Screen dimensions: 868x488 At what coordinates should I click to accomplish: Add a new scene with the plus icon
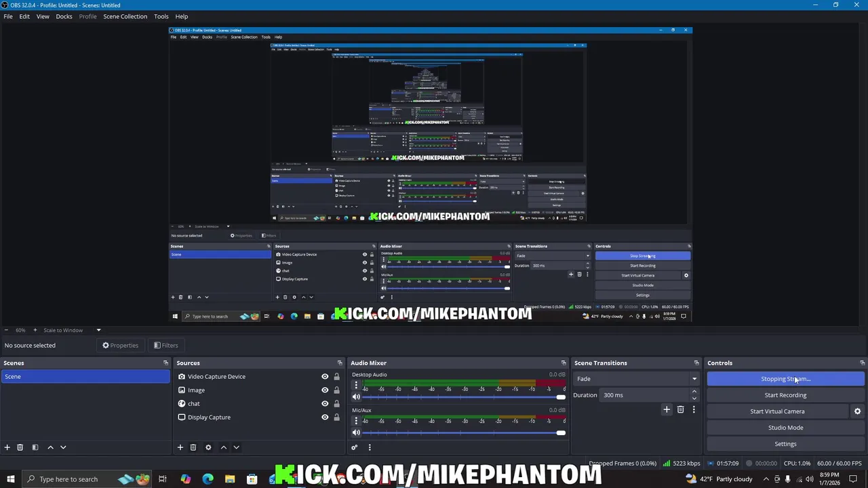(7, 447)
